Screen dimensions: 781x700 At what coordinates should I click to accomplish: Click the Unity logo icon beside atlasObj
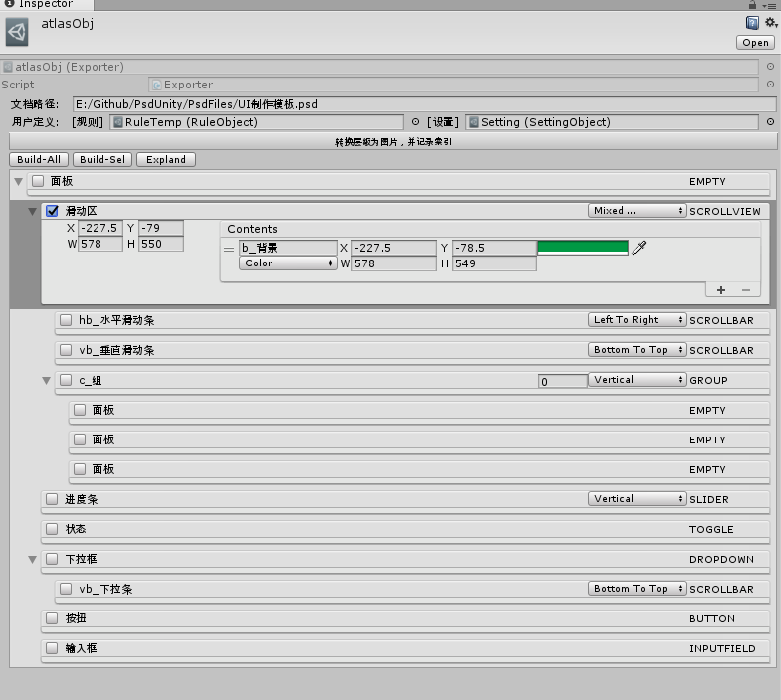pos(17,32)
